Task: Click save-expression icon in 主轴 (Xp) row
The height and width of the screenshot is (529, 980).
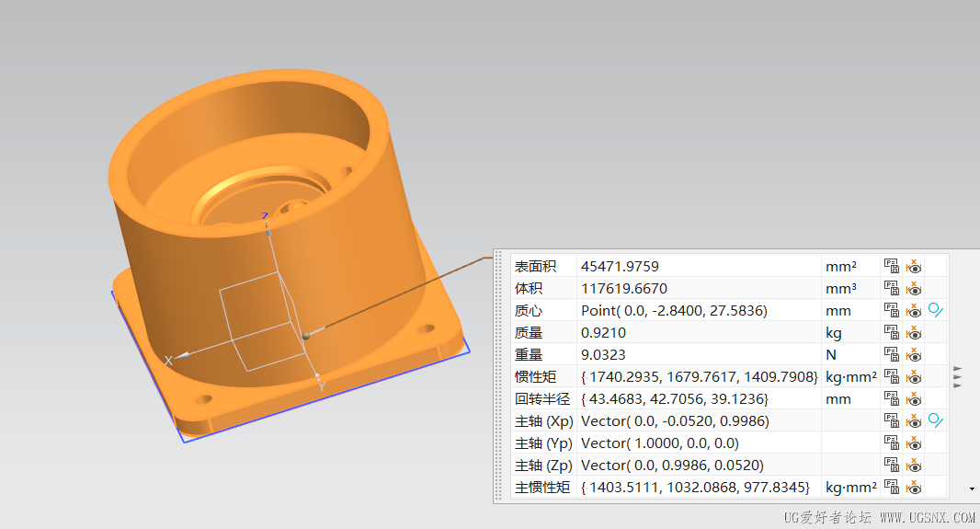Action: click(891, 420)
